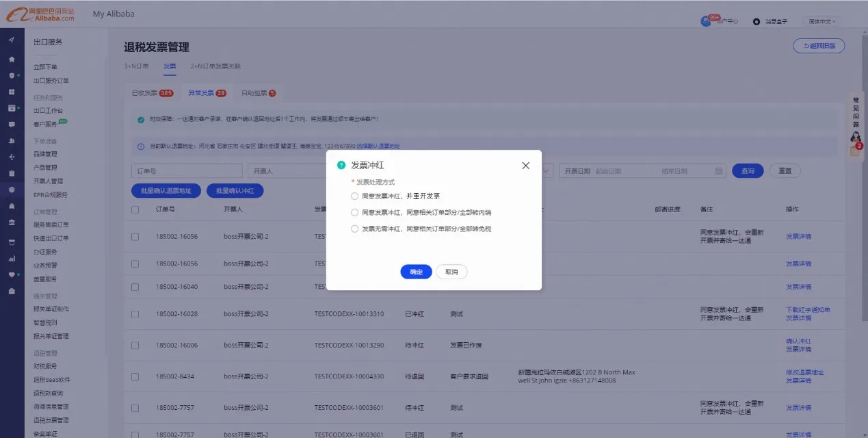
Task: Click into the 订单号 search field
Action: [186, 170]
